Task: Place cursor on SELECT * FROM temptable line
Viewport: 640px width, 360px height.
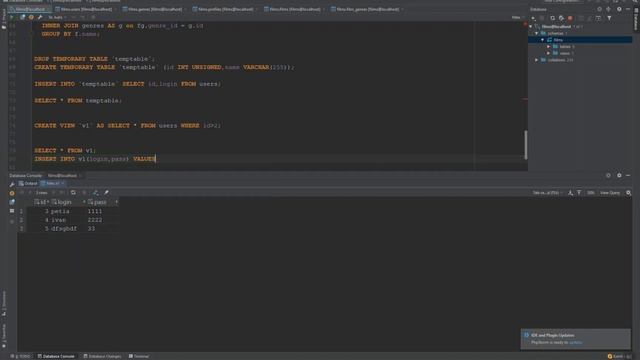Action: click(x=78, y=100)
